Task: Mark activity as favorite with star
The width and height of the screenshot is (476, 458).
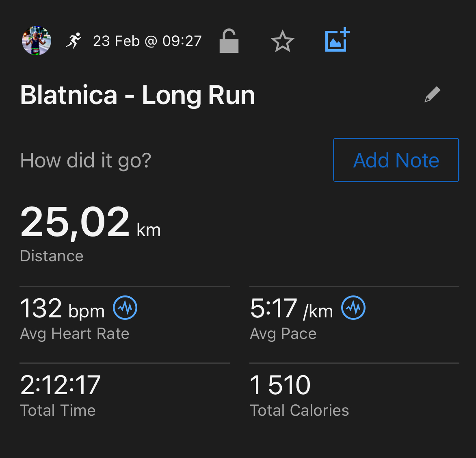Action: point(283,41)
